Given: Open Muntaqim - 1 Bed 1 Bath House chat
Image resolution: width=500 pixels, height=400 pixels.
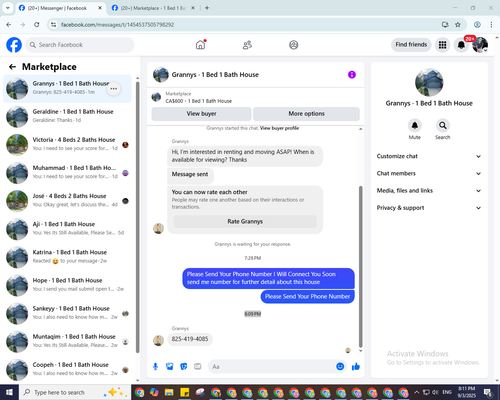Looking at the screenshot, I should pos(67,341).
